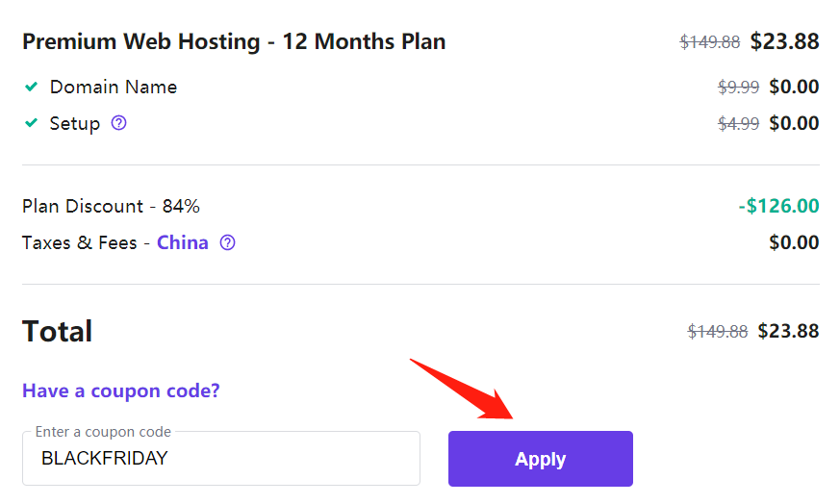The image size is (840, 504).
Task: Click the -$126.00 discount amount
Action: (778, 206)
